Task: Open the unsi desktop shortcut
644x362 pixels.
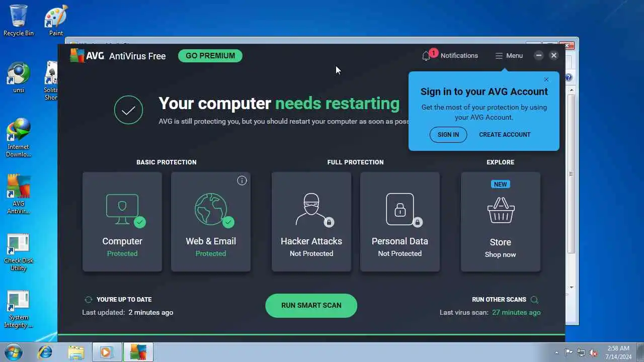Action: [19, 77]
